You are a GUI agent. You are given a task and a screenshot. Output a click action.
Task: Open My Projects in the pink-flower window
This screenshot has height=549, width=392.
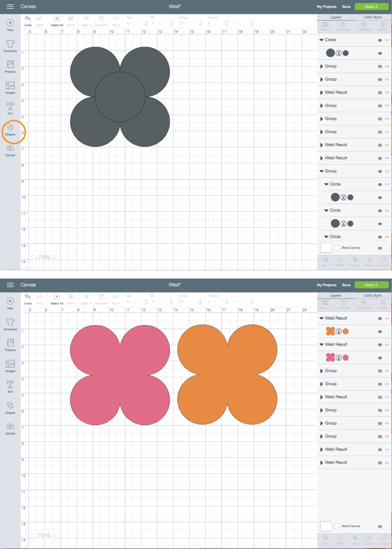pyautogui.click(x=326, y=285)
